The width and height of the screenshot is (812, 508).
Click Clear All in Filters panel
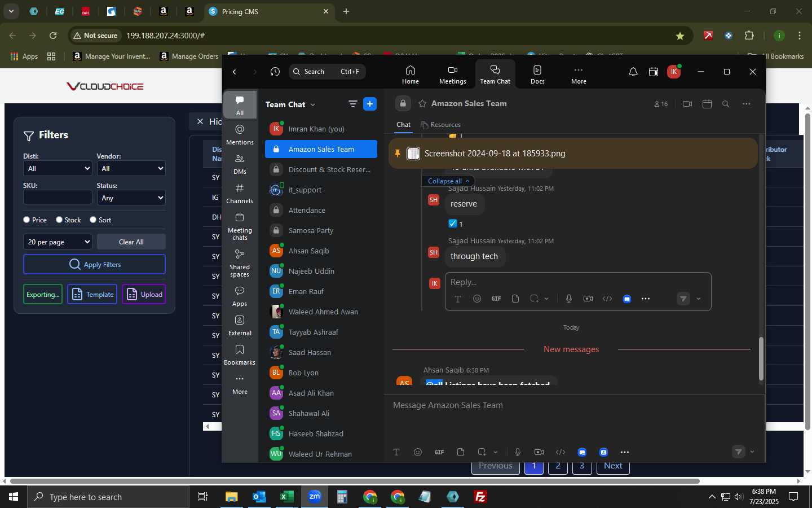point(131,242)
